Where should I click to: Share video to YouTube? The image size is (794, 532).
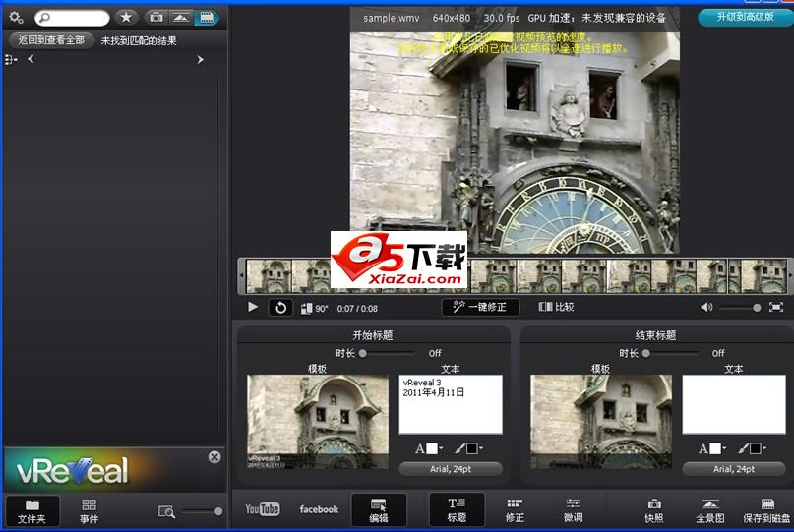point(263,509)
